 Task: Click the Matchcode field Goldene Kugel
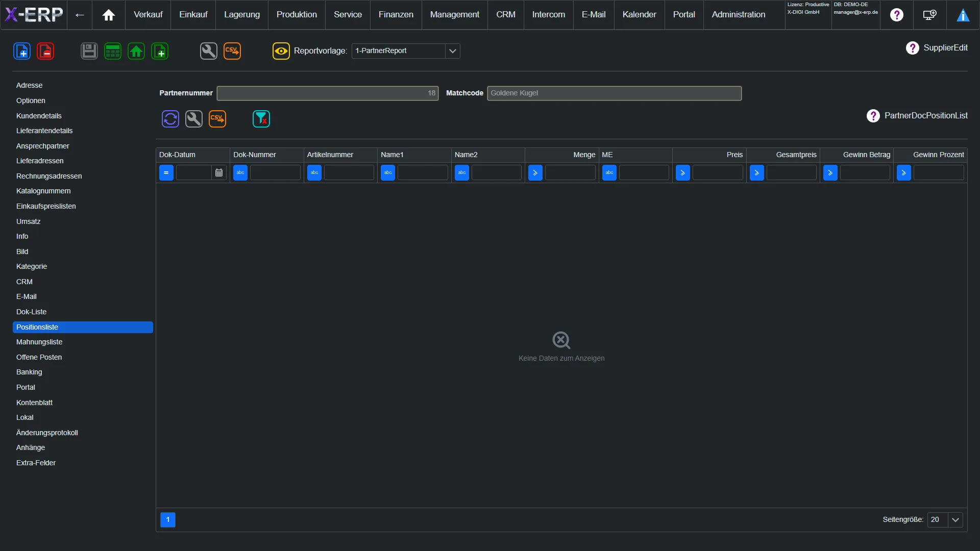(614, 93)
